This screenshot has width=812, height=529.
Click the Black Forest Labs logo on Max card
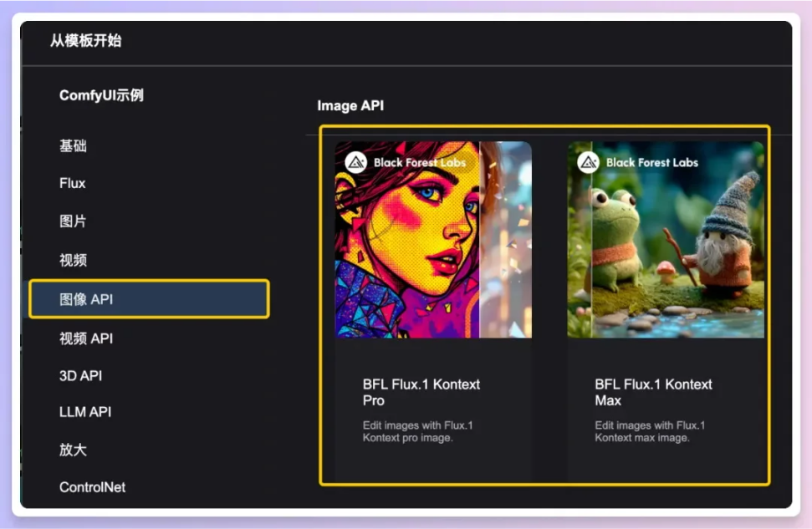pyautogui.click(x=588, y=162)
